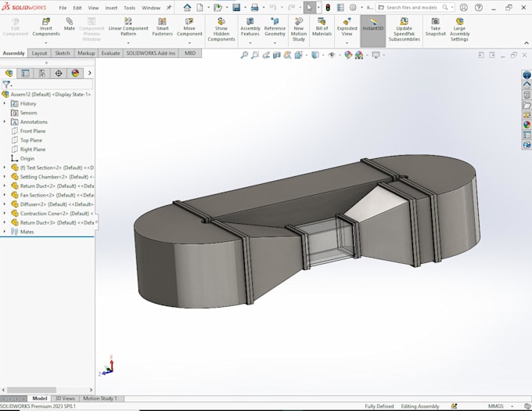Click Smart Fasteners icon
The height and width of the screenshot is (411, 532).
[162, 27]
